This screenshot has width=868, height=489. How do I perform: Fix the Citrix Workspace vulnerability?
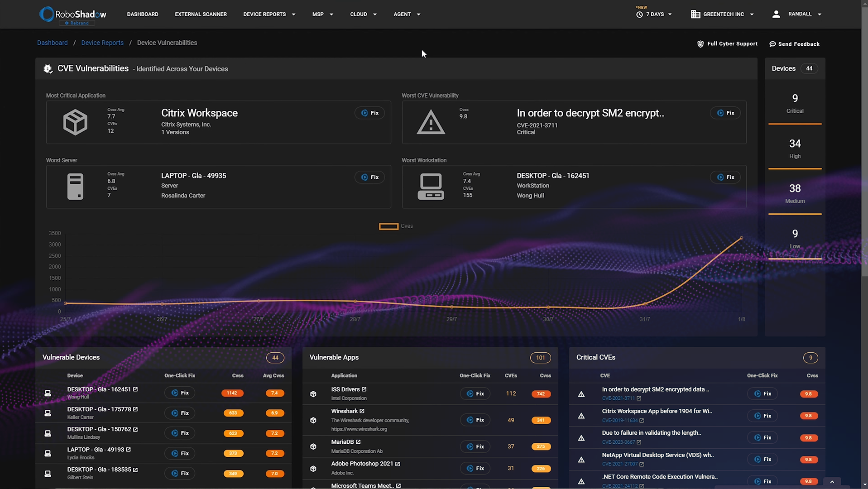coord(369,113)
